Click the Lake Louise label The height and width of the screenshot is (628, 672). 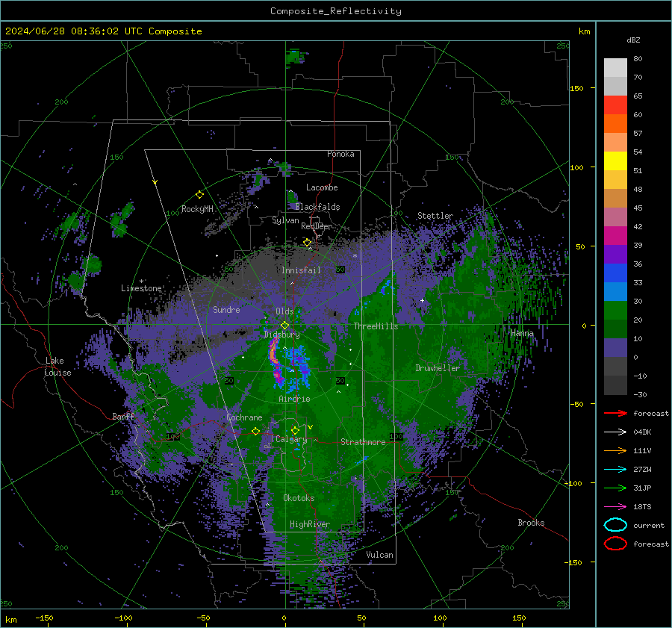(x=58, y=367)
